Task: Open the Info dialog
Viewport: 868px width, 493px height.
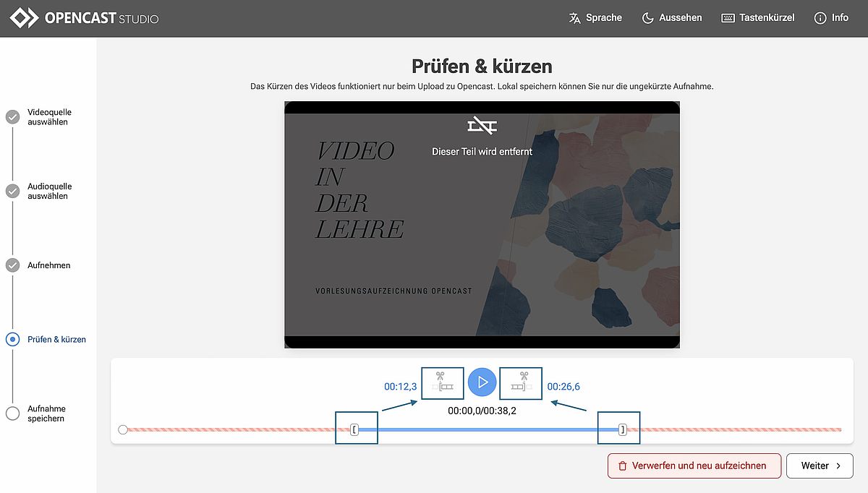Action: tap(831, 18)
